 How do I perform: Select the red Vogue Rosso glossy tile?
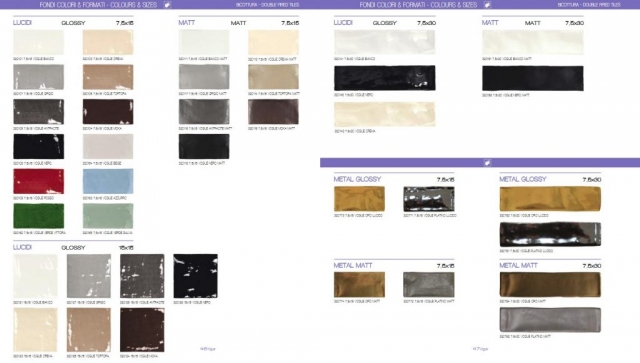[39, 181]
